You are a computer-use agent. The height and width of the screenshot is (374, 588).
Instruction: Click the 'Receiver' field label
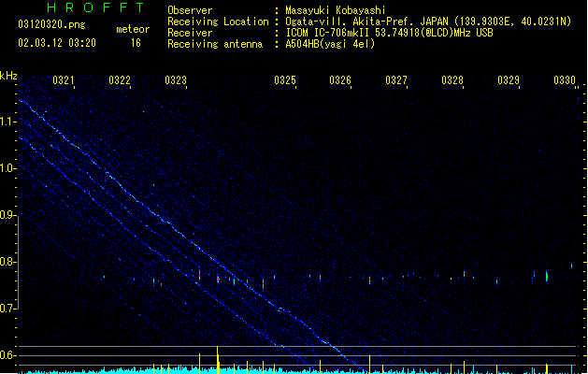(190, 33)
